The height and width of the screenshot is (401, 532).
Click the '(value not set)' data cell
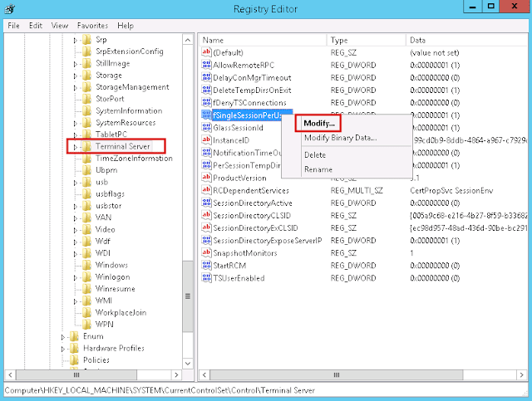[434, 52]
